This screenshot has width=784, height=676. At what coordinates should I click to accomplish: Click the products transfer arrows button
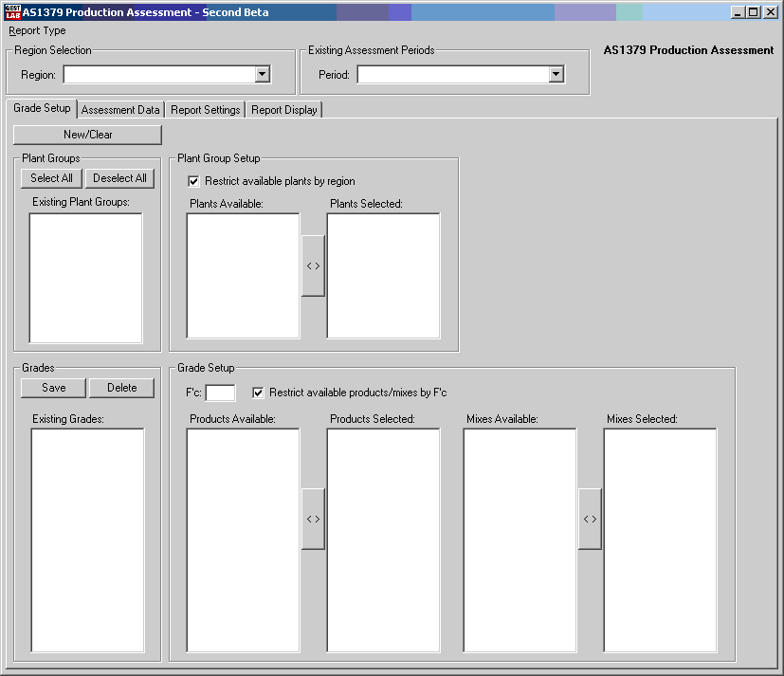(x=313, y=519)
